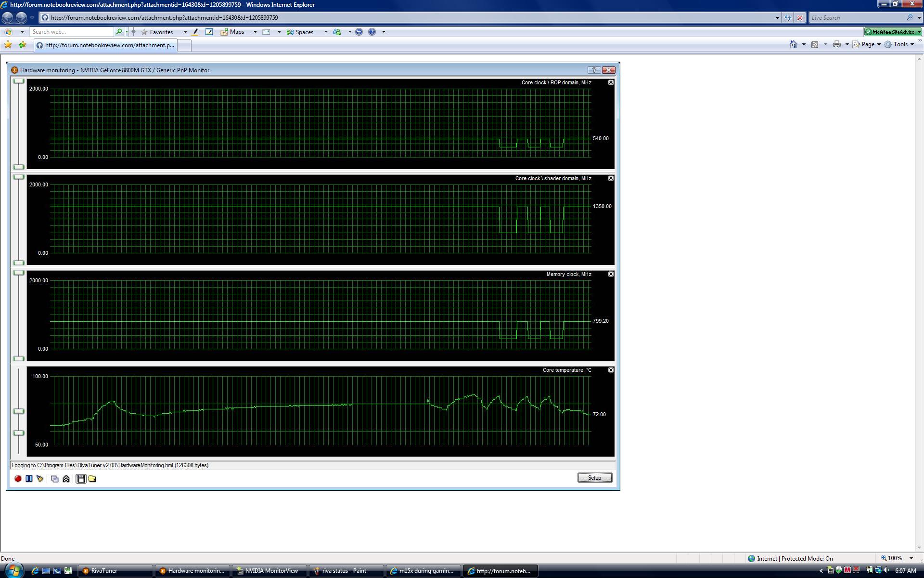
Task: Click the logging path status text in RivaTuner
Action: click(x=110, y=465)
